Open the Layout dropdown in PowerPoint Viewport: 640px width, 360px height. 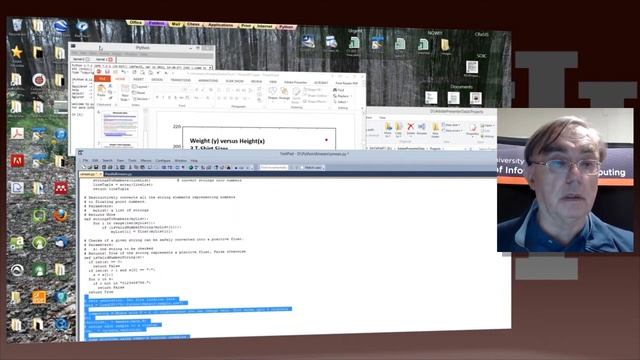(140, 87)
